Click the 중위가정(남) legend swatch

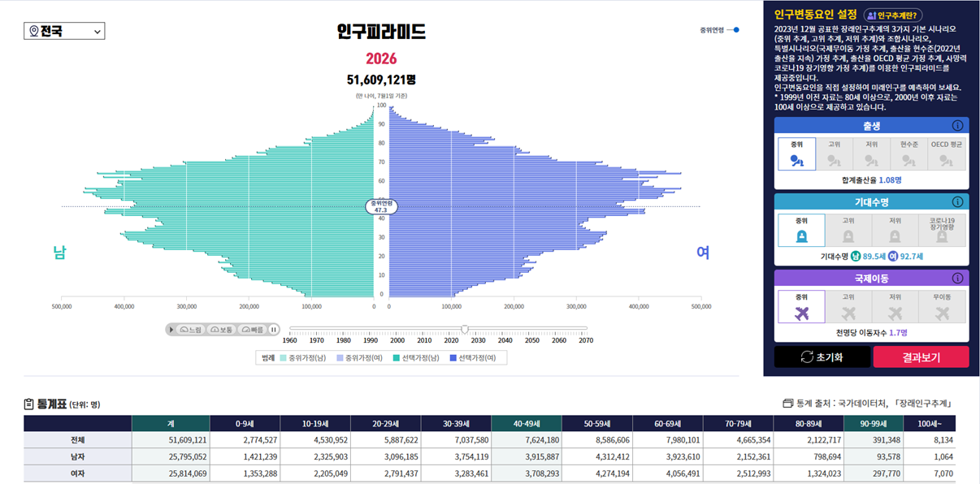click(283, 357)
